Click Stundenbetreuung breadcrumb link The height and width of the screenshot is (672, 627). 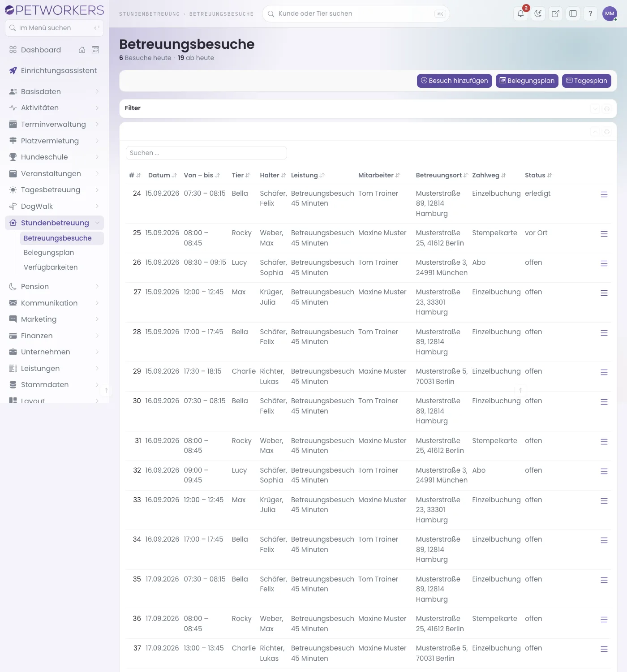click(x=149, y=14)
